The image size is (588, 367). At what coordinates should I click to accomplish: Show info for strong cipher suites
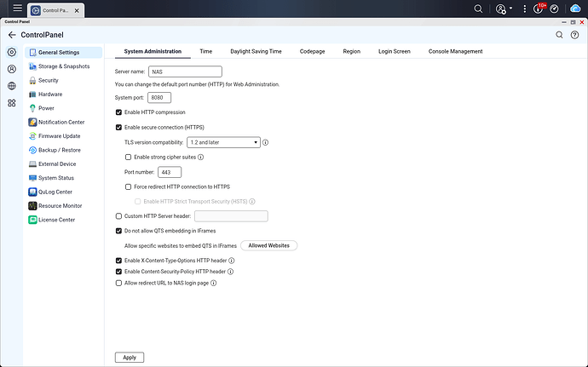200,157
